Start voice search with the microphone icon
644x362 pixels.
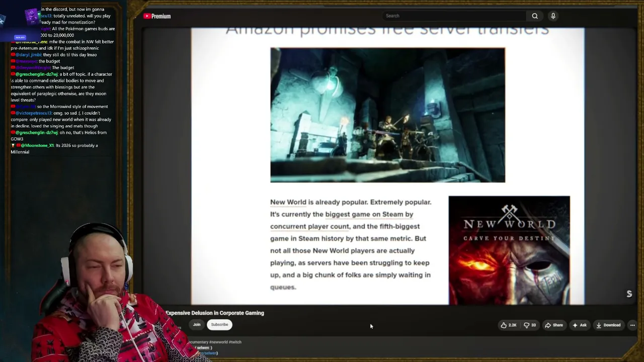tap(553, 16)
